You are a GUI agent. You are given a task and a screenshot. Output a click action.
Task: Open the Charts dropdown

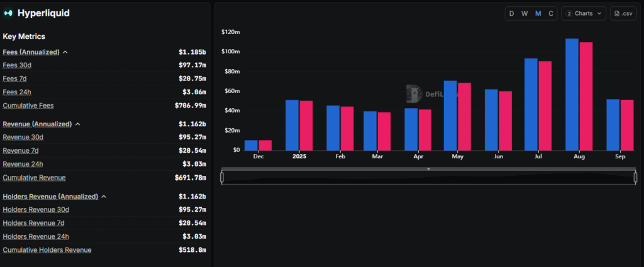coord(583,14)
